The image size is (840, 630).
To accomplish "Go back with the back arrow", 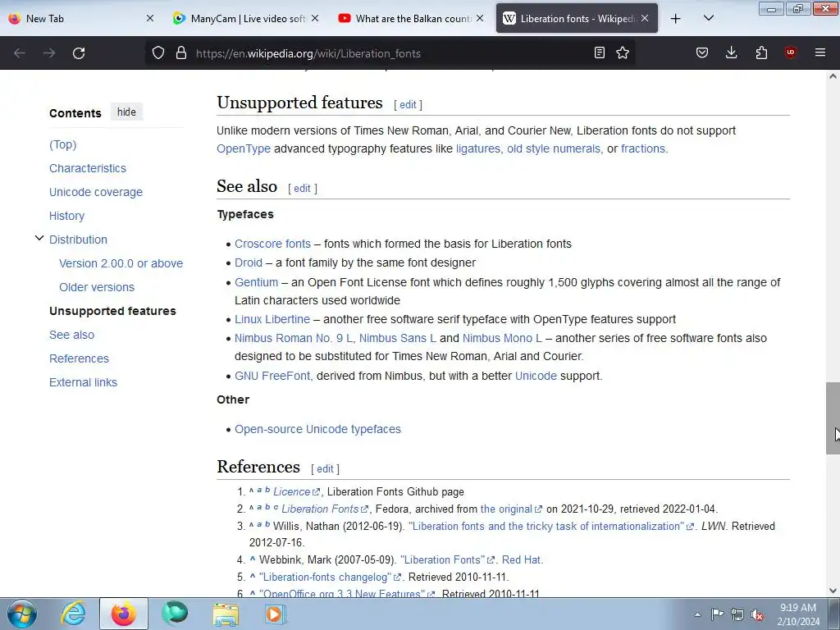I will 20,53.
